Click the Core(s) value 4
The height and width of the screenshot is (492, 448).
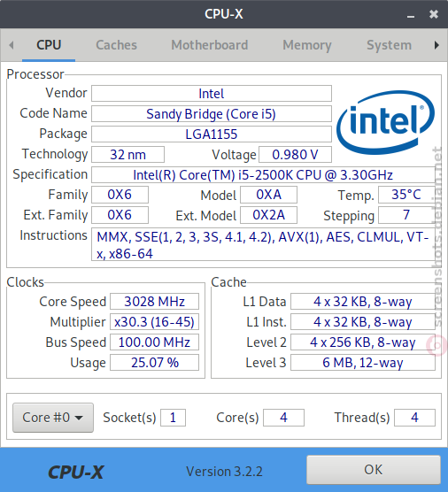point(283,418)
